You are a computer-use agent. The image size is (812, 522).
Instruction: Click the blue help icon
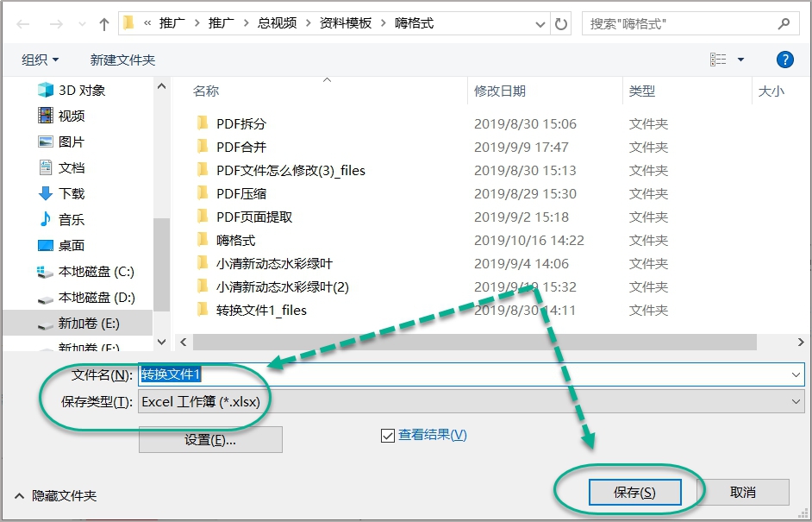coord(785,60)
